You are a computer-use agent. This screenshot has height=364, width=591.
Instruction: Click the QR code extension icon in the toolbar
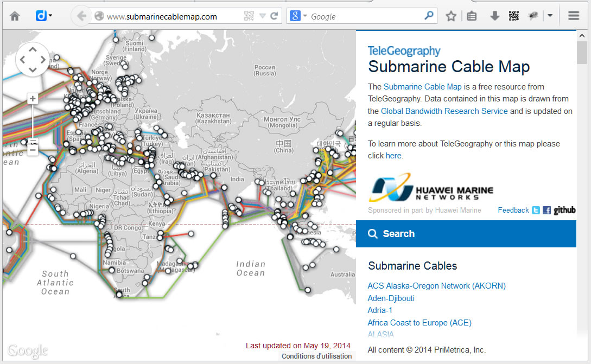pyautogui.click(x=514, y=16)
